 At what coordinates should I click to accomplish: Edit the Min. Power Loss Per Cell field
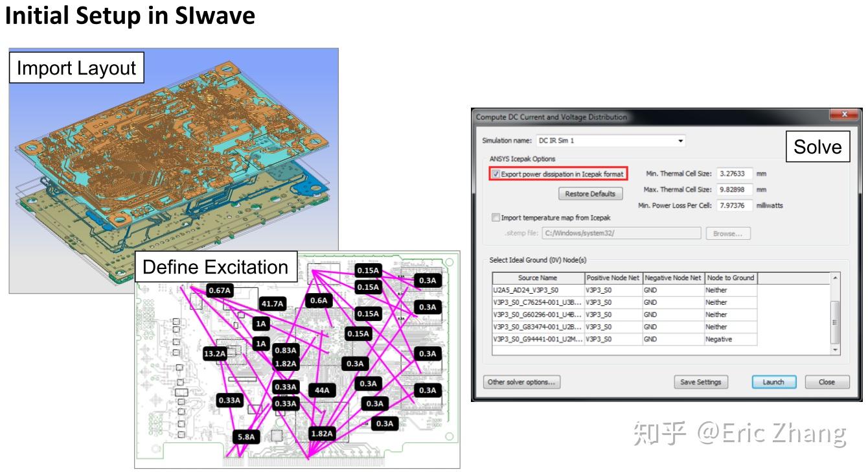click(x=734, y=206)
